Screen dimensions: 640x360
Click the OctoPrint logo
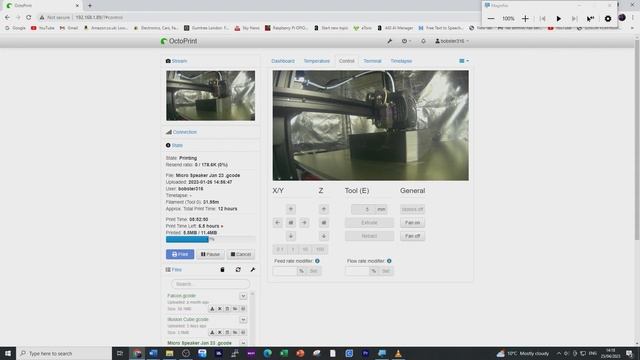tap(179, 41)
